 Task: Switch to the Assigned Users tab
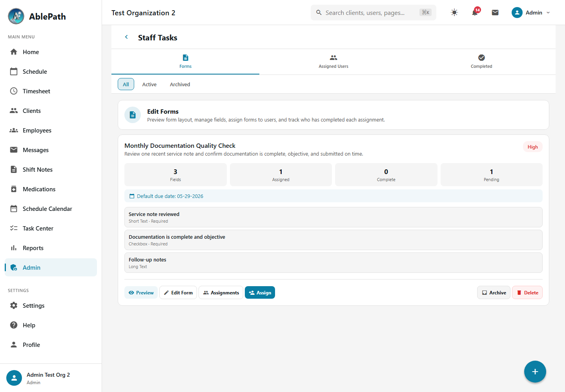334,62
